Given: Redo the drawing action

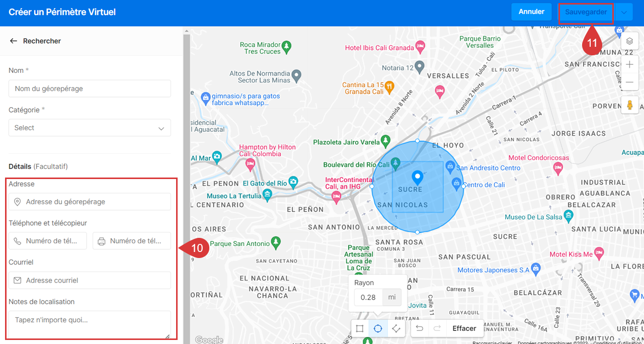Looking at the screenshot, I should 437,329.
